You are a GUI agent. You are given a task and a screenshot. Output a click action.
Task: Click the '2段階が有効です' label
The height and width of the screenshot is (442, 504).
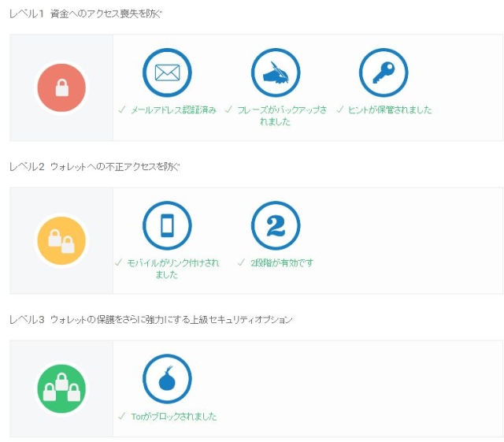click(x=282, y=263)
